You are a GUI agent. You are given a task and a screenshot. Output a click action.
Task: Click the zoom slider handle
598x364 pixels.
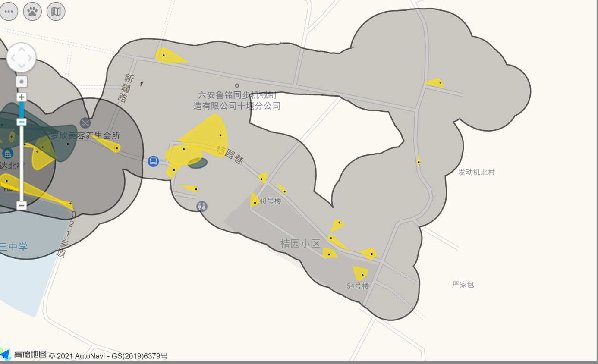[x=22, y=122]
